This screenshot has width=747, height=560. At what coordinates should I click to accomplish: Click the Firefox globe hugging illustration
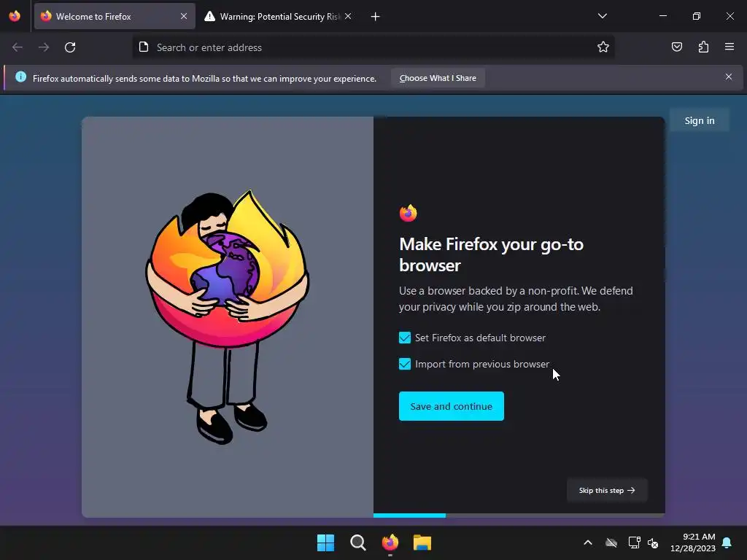(x=228, y=316)
